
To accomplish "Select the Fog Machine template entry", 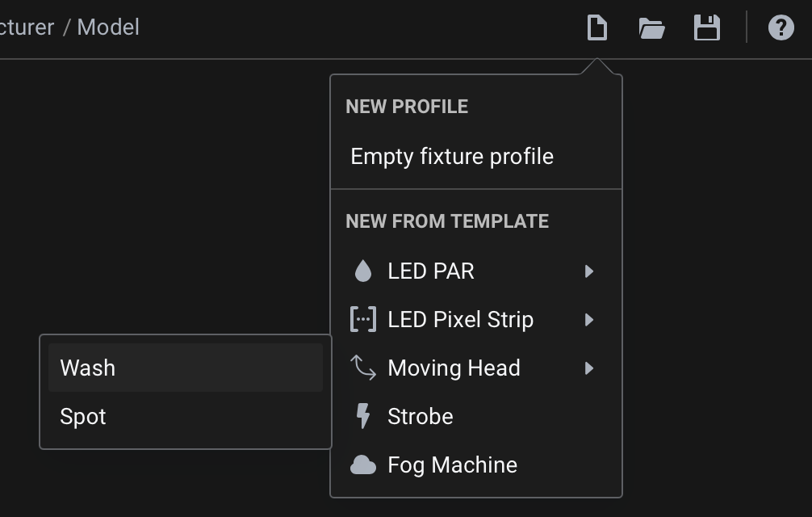I will click(x=476, y=464).
